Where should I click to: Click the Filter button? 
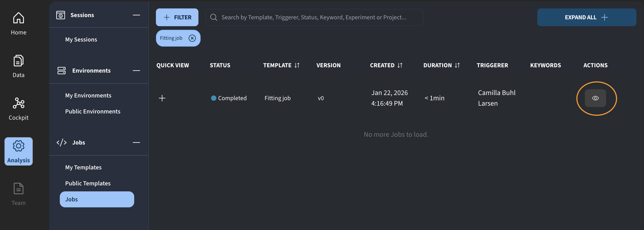click(177, 17)
